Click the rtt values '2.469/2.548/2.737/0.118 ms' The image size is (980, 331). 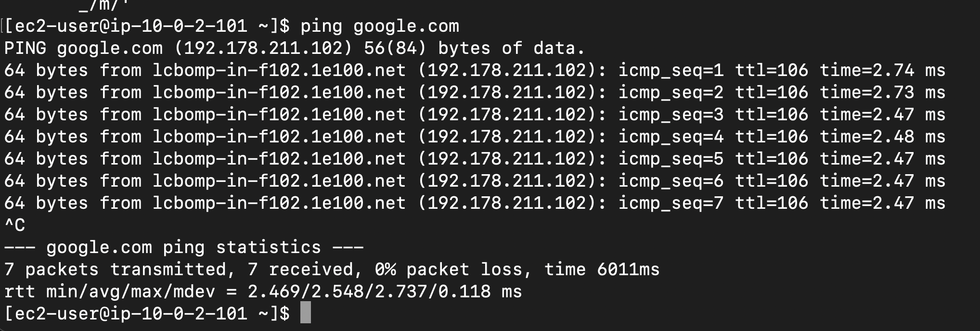[384, 292]
